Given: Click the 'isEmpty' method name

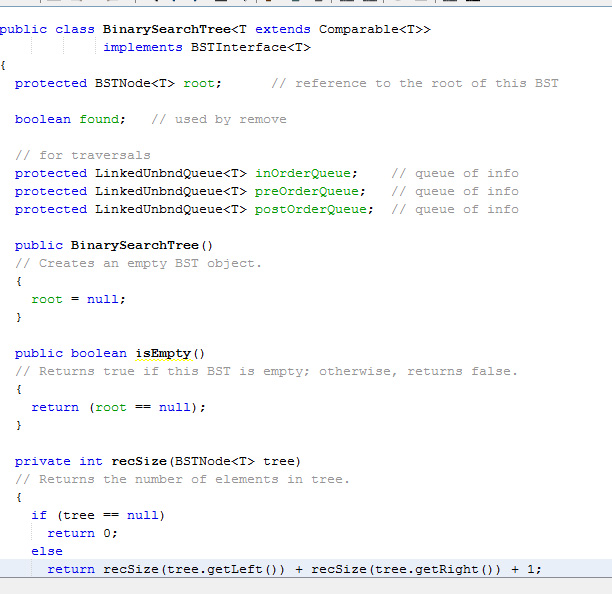Looking at the screenshot, I should pos(163,353).
